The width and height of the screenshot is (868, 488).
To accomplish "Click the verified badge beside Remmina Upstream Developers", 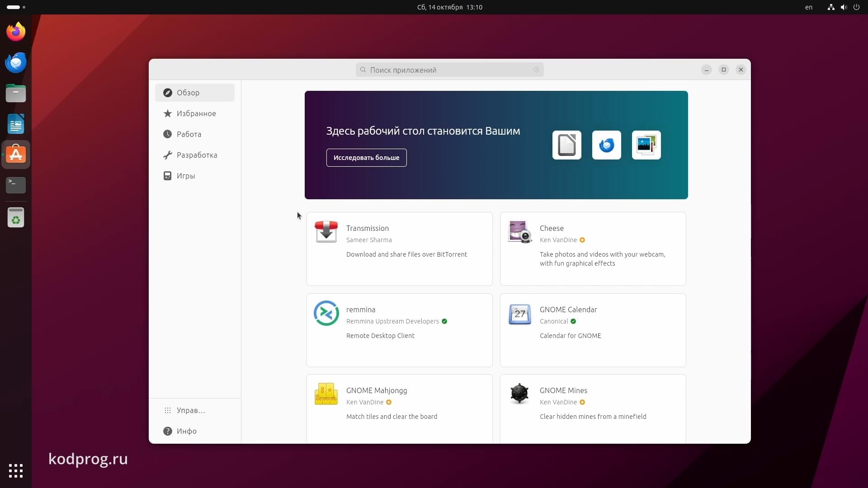I will (x=444, y=321).
